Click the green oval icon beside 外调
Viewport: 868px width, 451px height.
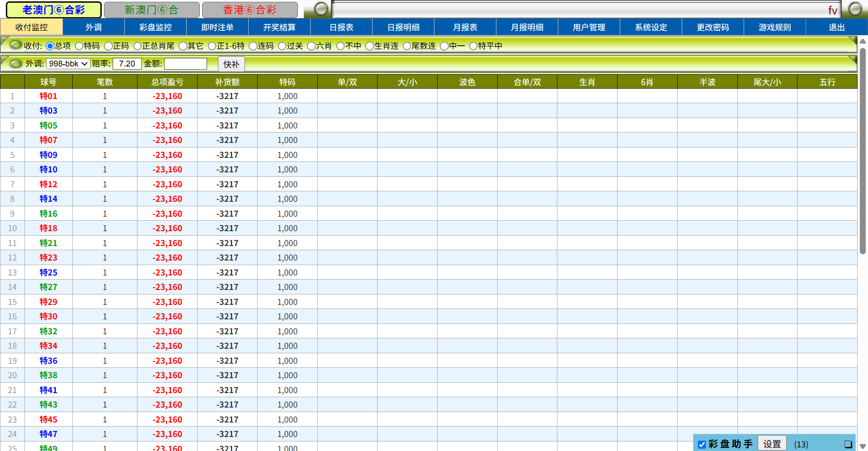[15, 63]
